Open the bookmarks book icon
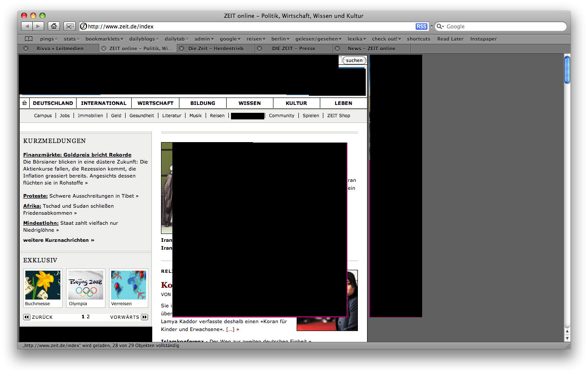The width and height of the screenshot is (588, 373). (x=29, y=39)
